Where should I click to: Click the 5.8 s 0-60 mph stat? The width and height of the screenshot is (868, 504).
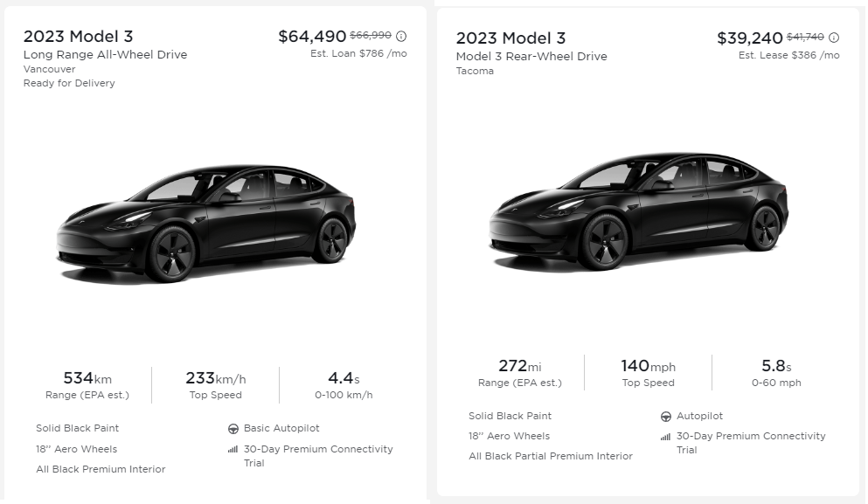pos(776,372)
